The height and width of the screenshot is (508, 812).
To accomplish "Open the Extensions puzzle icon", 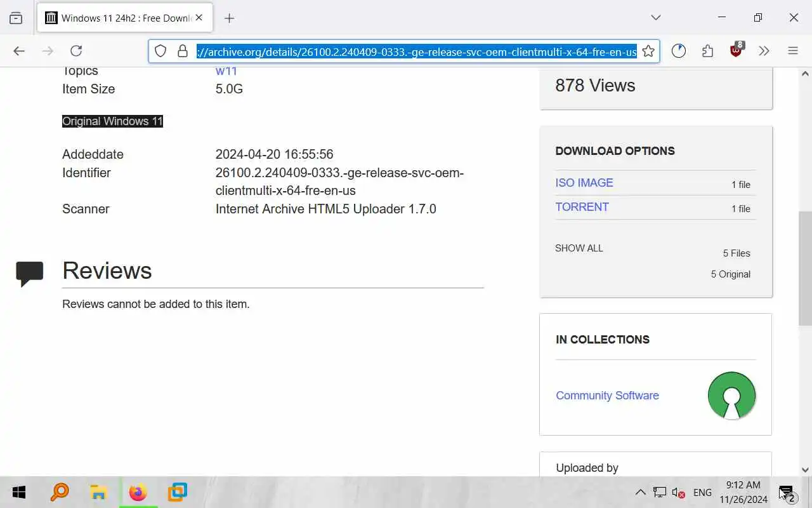I will (x=707, y=51).
